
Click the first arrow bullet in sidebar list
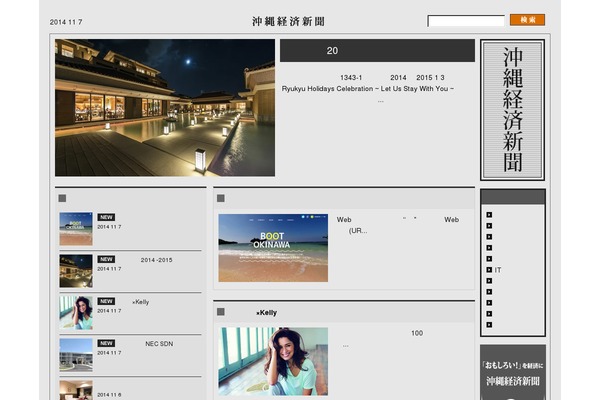coord(489,215)
